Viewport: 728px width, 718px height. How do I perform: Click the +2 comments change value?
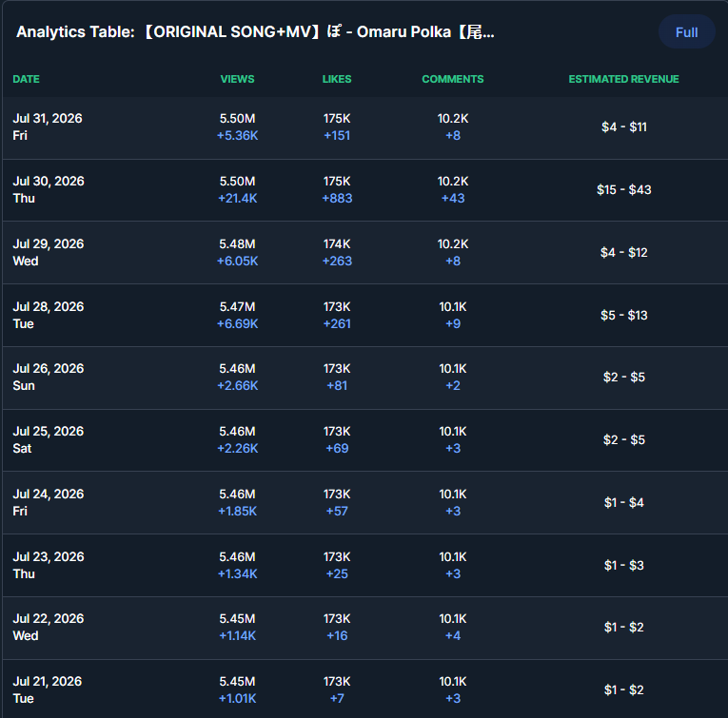coord(453,386)
